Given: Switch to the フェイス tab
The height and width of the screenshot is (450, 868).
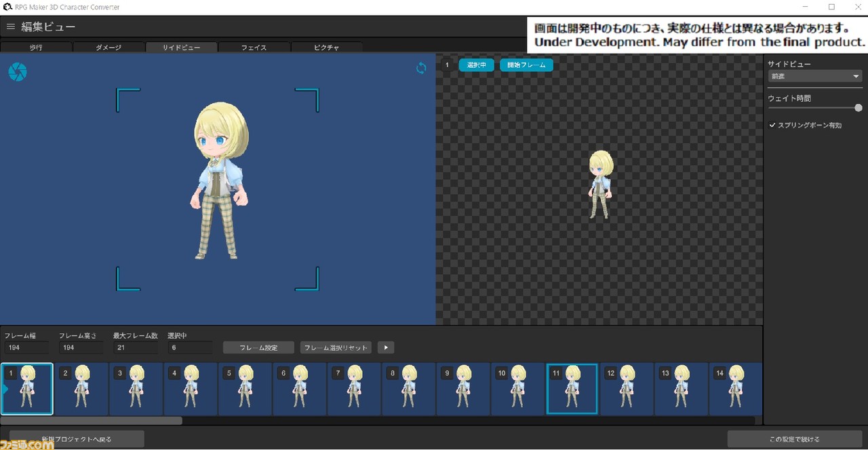Looking at the screenshot, I should click(254, 48).
